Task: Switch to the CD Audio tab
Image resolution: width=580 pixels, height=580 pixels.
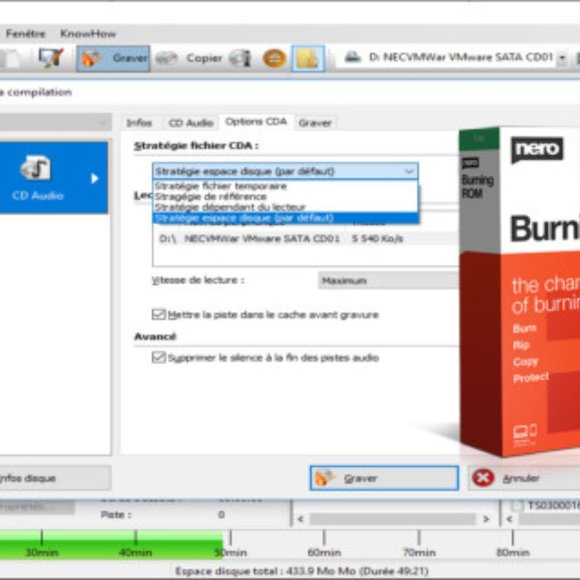Action: click(191, 123)
